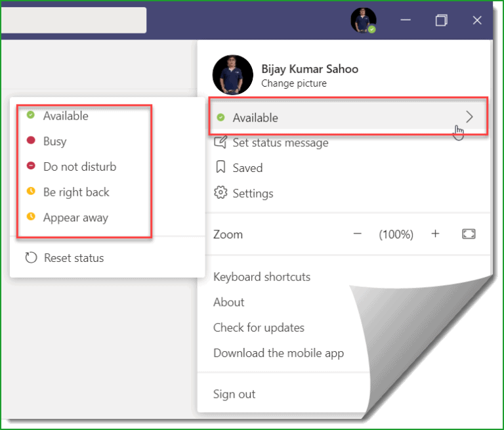504x430 pixels.
Task: Open Keyboard shortcuts
Action: click(x=262, y=277)
